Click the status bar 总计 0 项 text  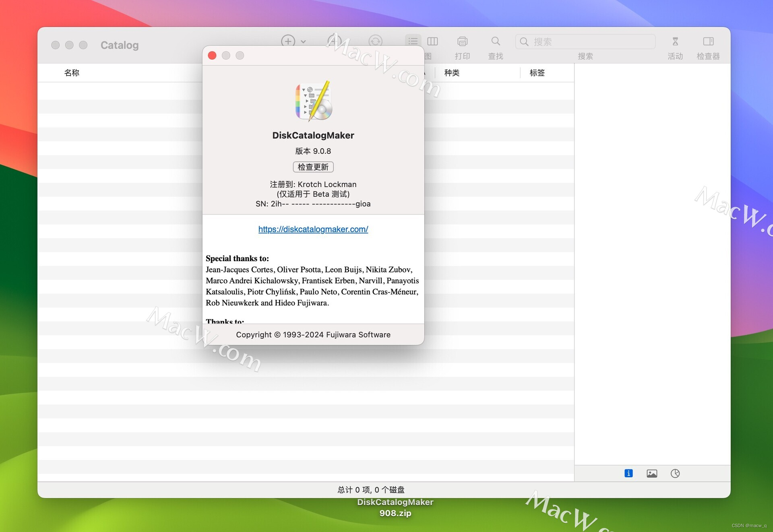click(371, 490)
